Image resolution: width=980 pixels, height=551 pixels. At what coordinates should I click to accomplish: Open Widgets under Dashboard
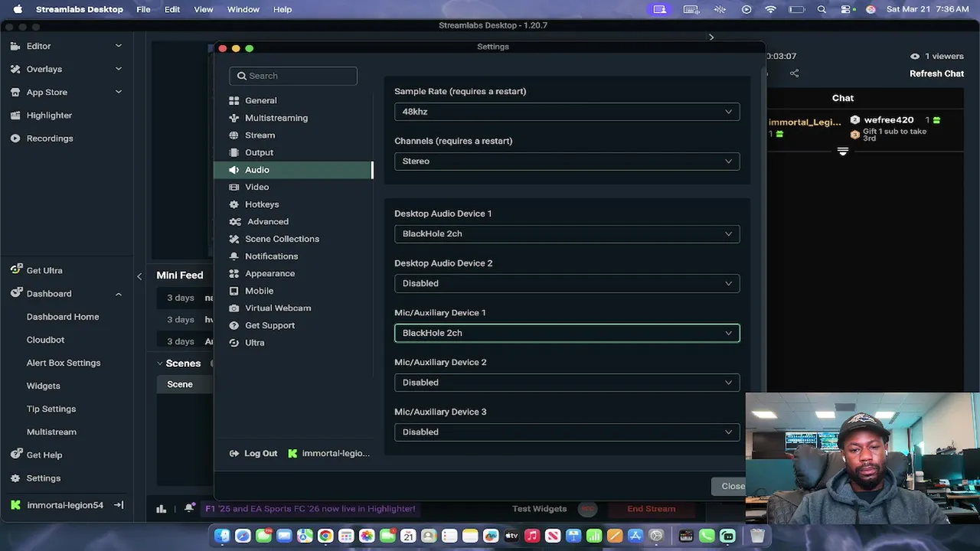(43, 386)
